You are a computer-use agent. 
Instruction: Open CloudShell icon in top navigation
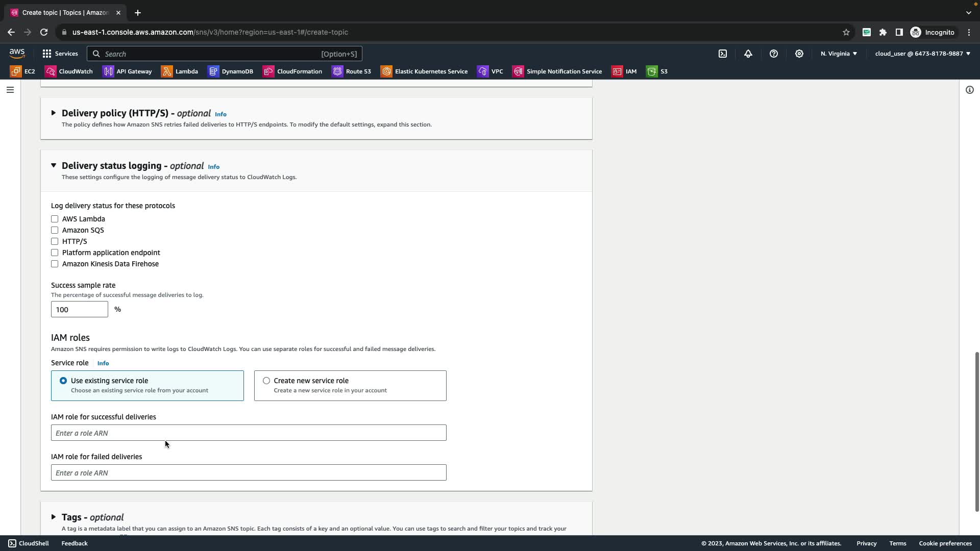pyautogui.click(x=723, y=54)
